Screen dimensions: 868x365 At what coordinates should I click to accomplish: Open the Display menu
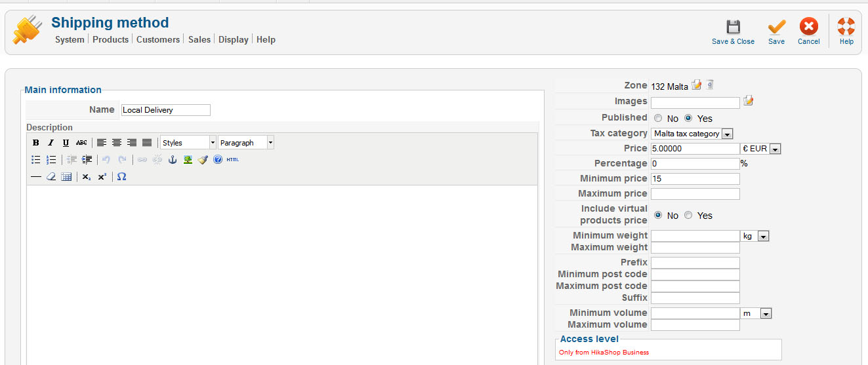click(234, 39)
